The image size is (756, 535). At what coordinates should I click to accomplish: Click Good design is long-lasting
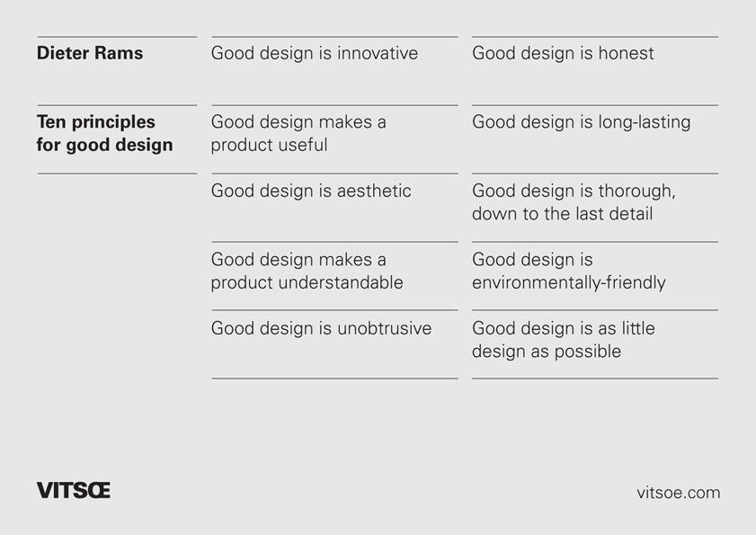pyautogui.click(x=581, y=122)
